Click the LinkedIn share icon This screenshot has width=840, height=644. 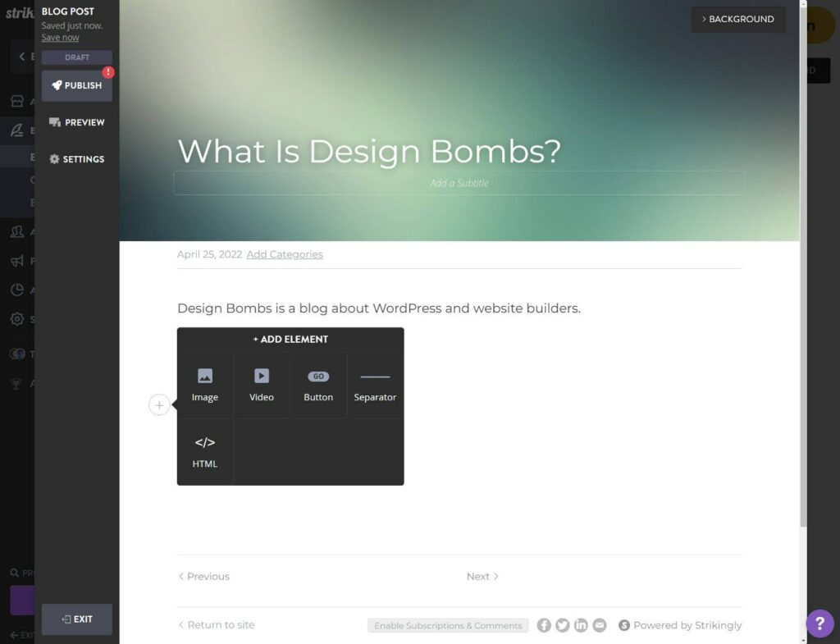[581, 625]
